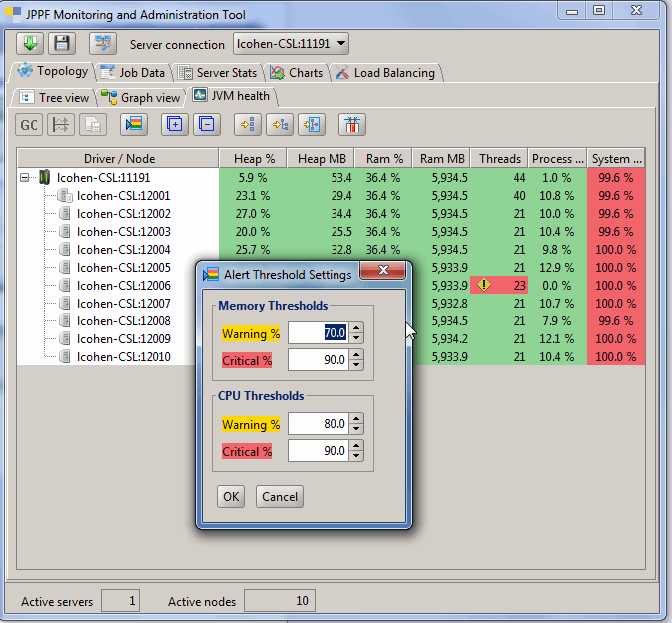Collapse the lcohen-CSL:11191 driver tree node

coord(25,178)
